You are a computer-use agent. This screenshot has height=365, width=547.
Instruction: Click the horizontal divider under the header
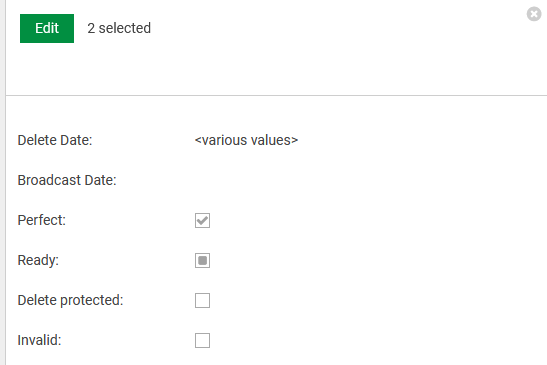click(x=276, y=95)
